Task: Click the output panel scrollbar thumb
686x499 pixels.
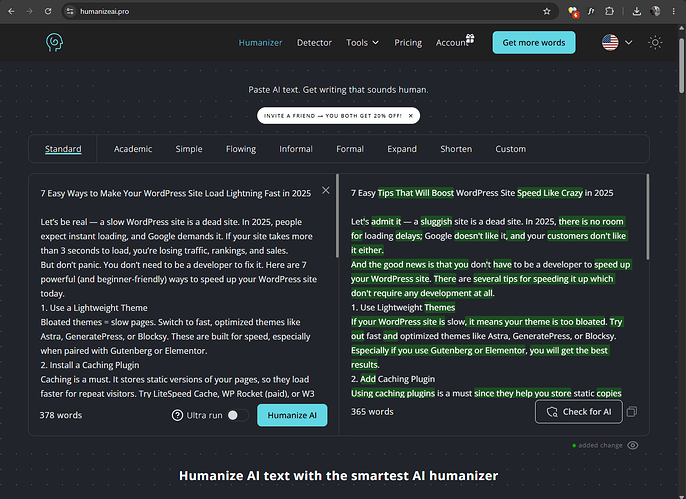Action: tap(648, 216)
